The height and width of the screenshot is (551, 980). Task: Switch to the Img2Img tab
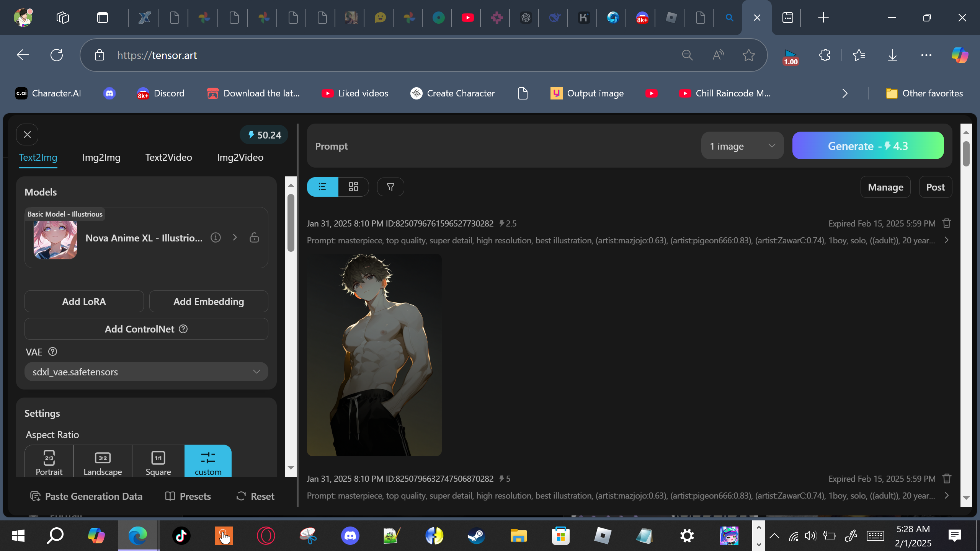click(x=101, y=157)
